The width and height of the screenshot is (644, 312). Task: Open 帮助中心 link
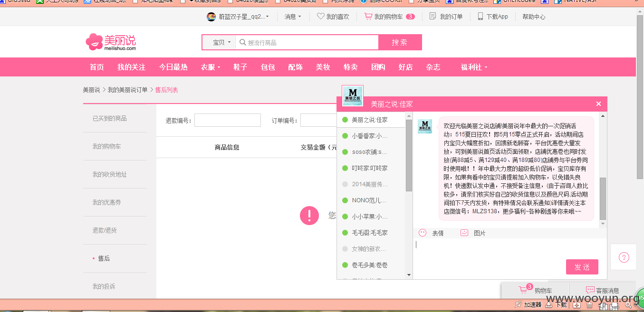pos(534,17)
